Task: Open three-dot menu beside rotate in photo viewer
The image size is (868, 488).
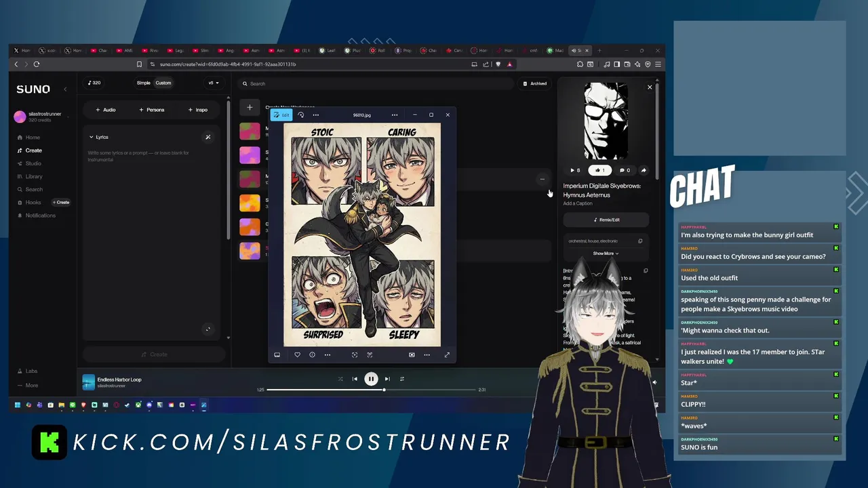Action: click(x=315, y=115)
